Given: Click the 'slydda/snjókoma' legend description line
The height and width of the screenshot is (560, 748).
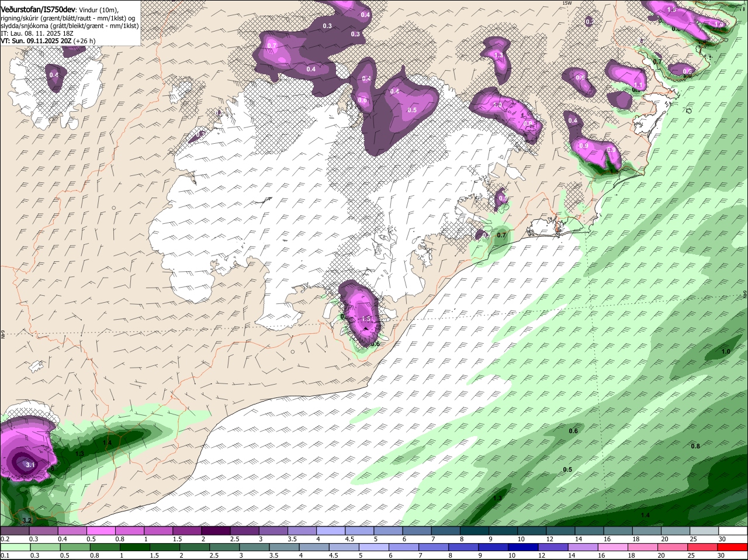Looking at the screenshot, I should [70, 26].
